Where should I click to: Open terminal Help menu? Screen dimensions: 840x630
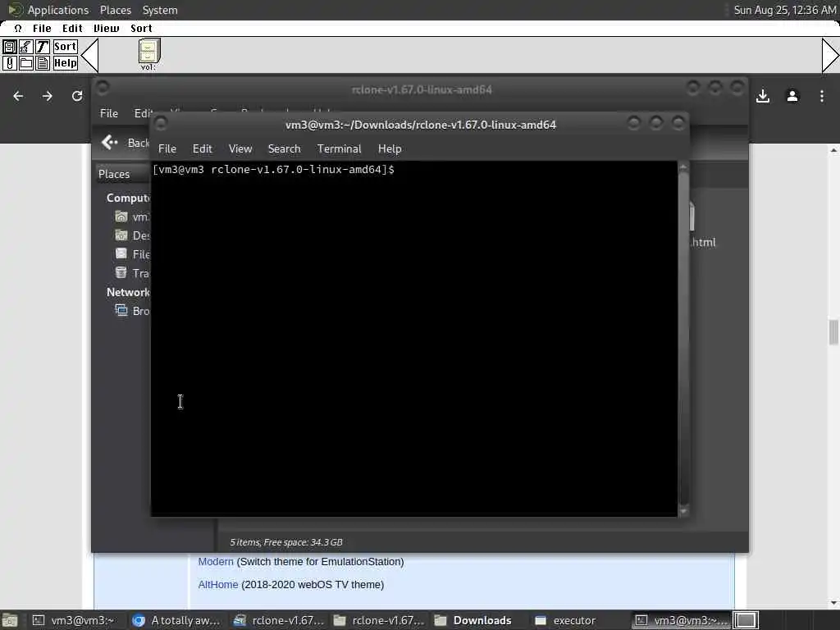tap(390, 149)
